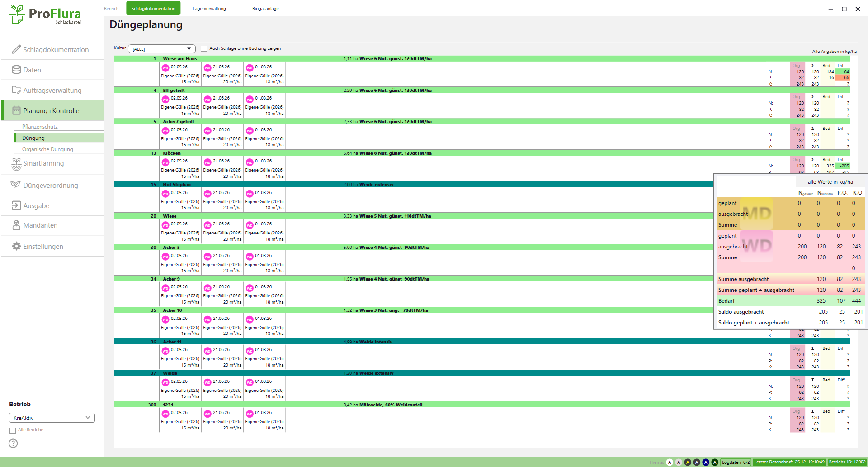Click the Düngeverordnung leaf icon
This screenshot has height=467, width=868.
[x=15, y=185]
